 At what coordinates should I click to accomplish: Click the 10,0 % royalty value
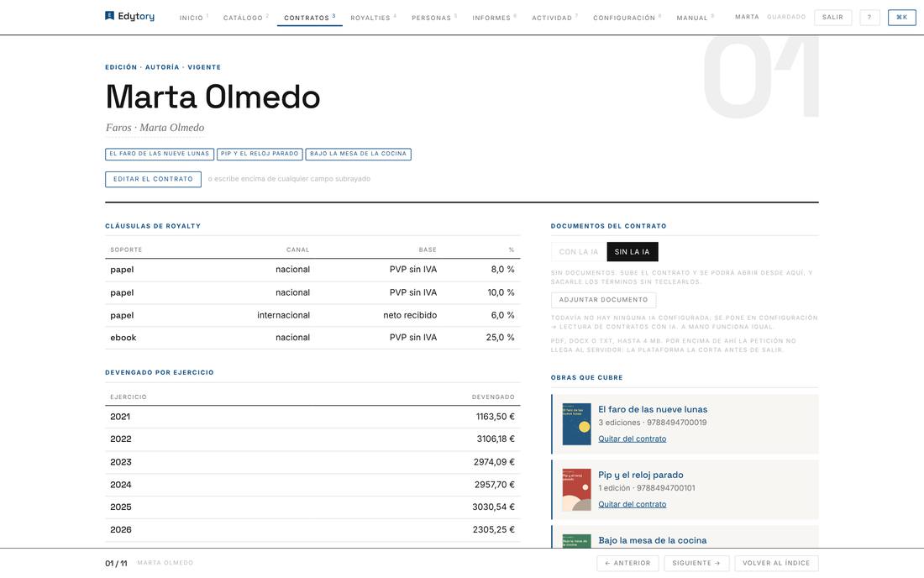pyautogui.click(x=501, y=292)
